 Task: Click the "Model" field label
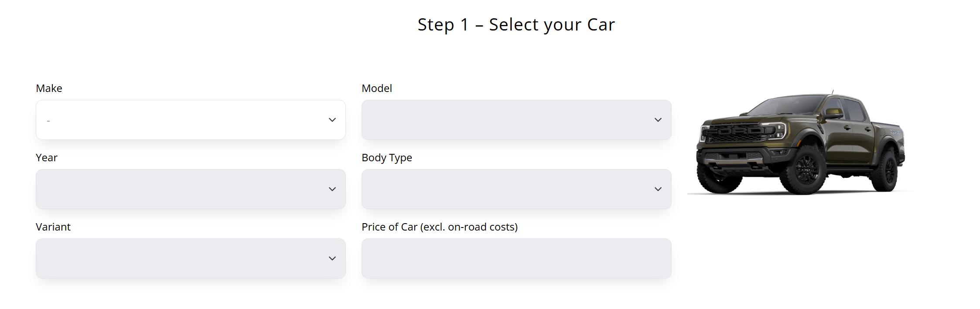point(377,88)
